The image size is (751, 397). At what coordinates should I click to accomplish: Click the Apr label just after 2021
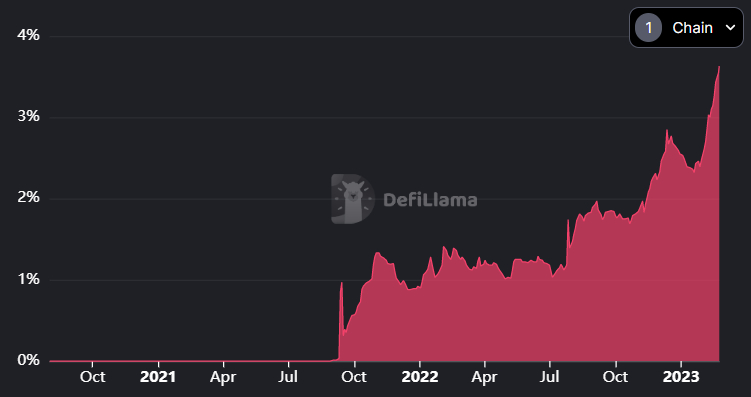[223, 377]
